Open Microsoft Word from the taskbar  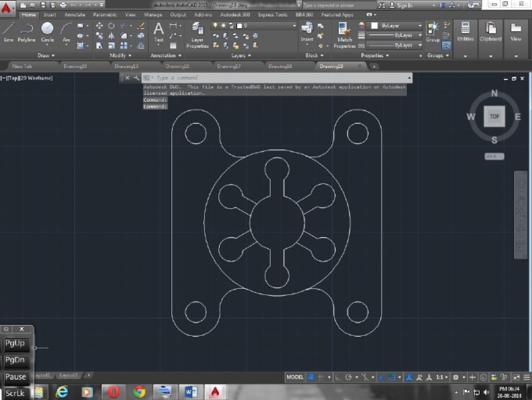point(191,392)
